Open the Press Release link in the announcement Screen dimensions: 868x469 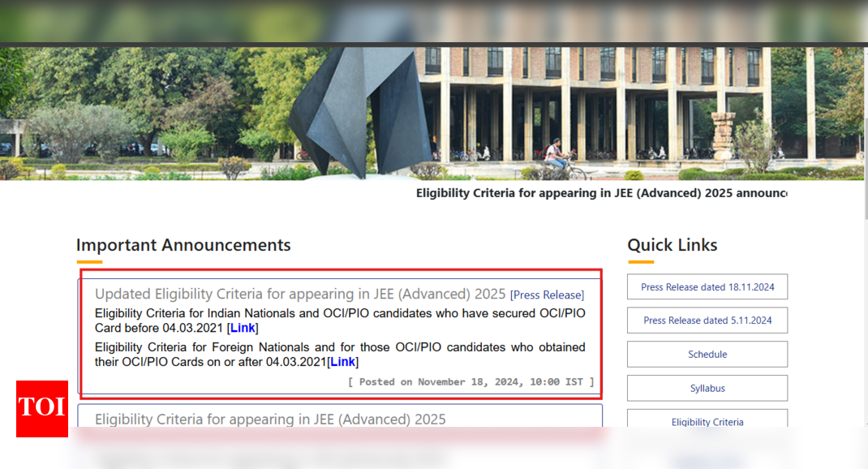547,295
